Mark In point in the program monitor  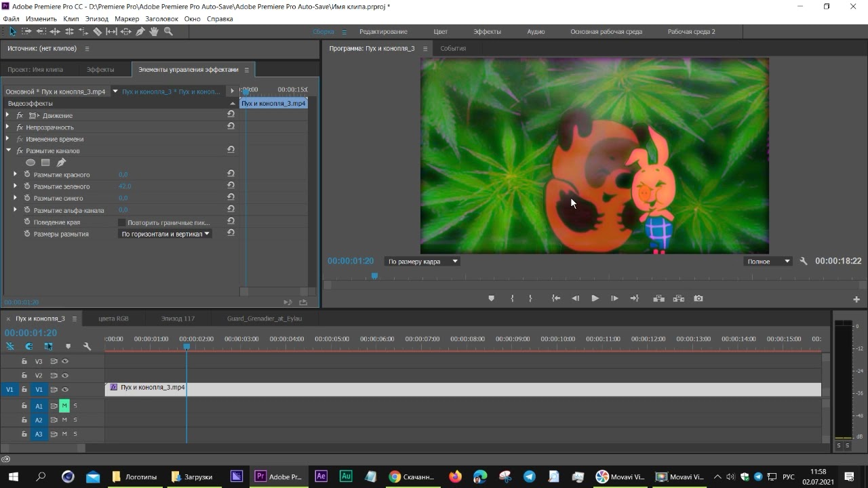pyautogui.click(x=513, y=298)
